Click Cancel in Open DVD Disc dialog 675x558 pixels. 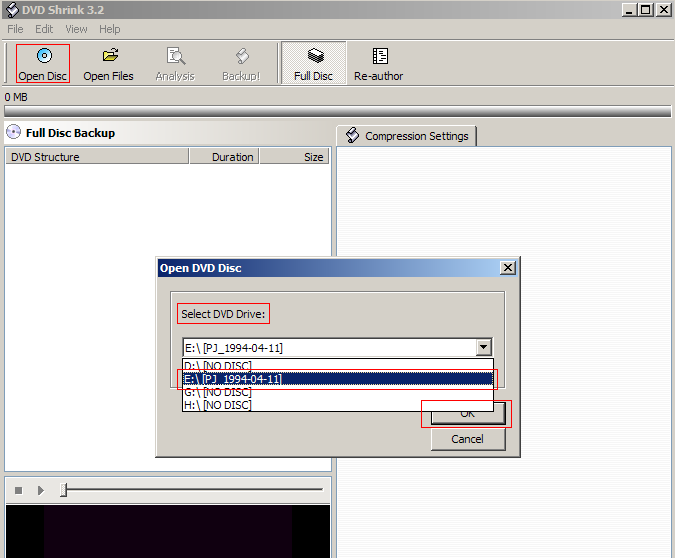pyautogui.click(x=467, y=439)
